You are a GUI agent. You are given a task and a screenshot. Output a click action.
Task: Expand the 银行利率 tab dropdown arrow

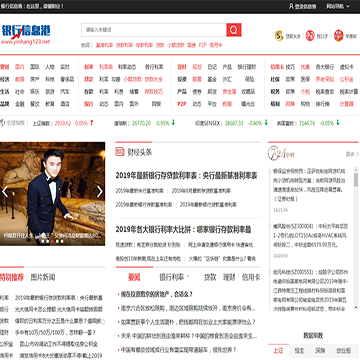[188, 276]
